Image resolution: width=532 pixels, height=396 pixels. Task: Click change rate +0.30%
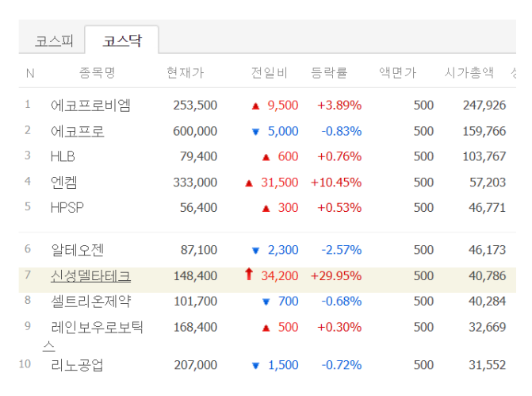tap(339, 328)
